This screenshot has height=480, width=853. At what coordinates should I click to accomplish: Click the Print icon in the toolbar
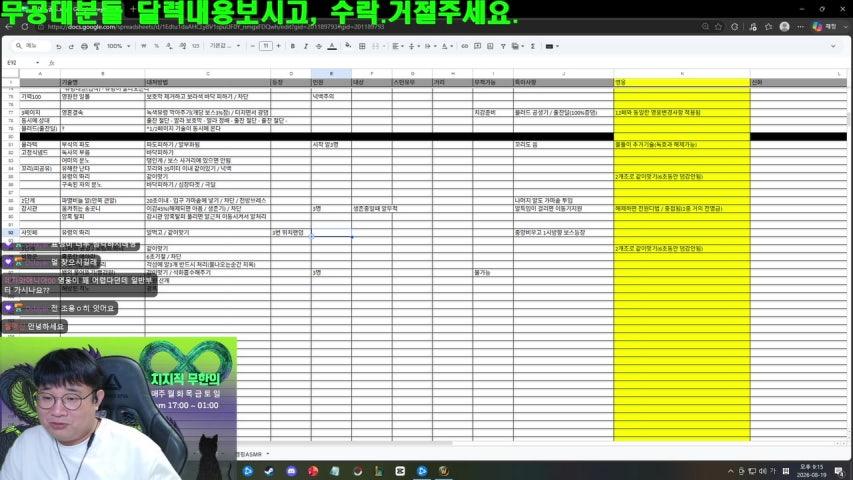(84, 47)
